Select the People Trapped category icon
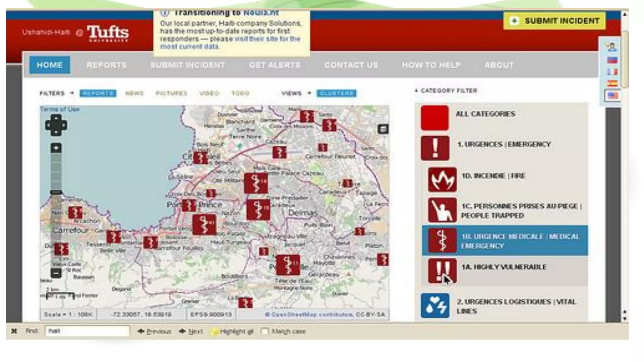644x362 pixels. tap(442, 210)
